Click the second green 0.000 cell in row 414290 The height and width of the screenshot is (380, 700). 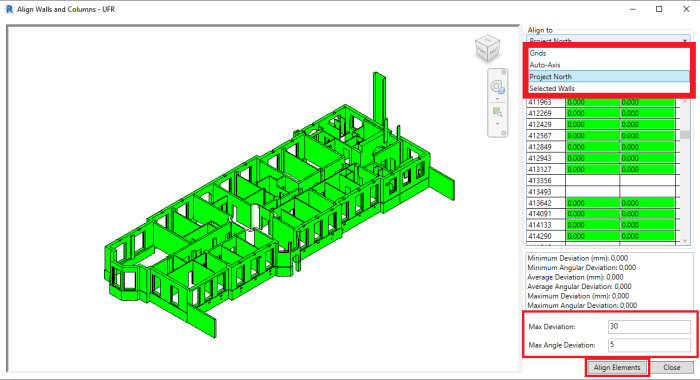tap(647, 236)
